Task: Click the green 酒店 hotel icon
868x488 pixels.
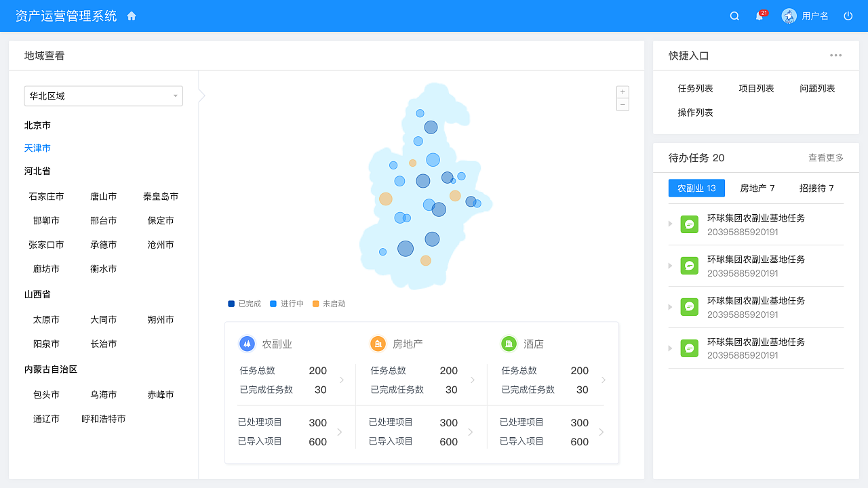Action: 509,344
